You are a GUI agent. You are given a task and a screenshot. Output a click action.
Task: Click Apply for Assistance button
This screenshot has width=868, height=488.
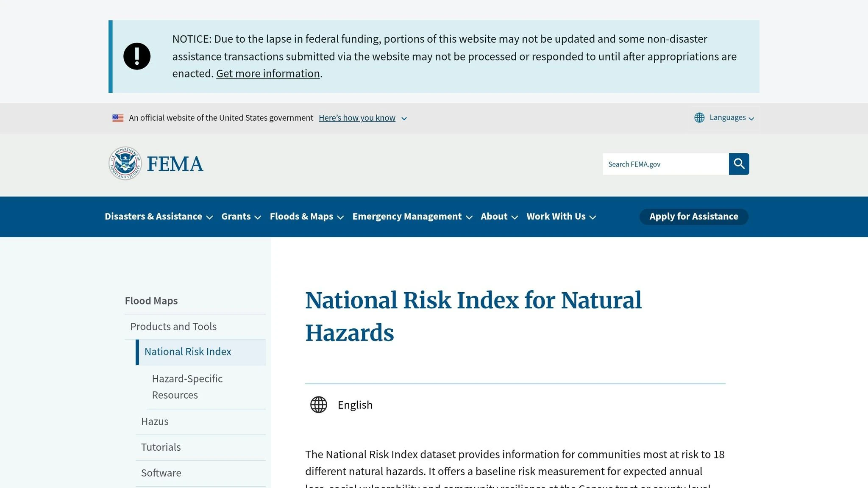pyautogui.click(x=694, y=216)
